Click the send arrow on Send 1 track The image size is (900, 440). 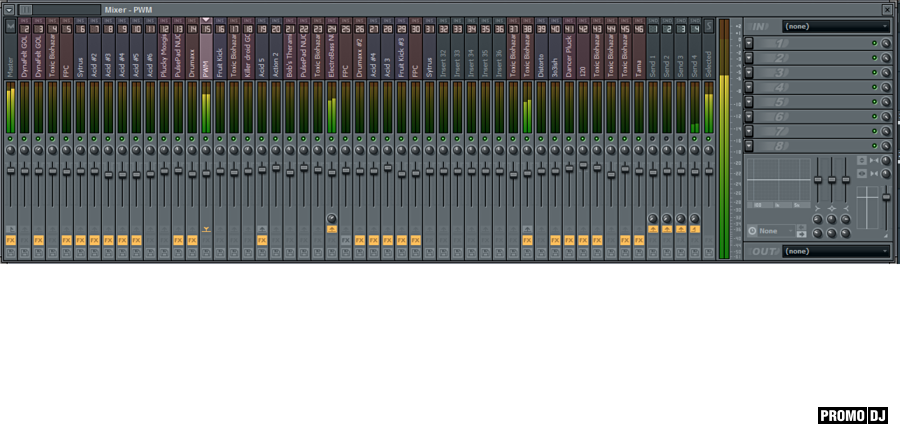653,229
